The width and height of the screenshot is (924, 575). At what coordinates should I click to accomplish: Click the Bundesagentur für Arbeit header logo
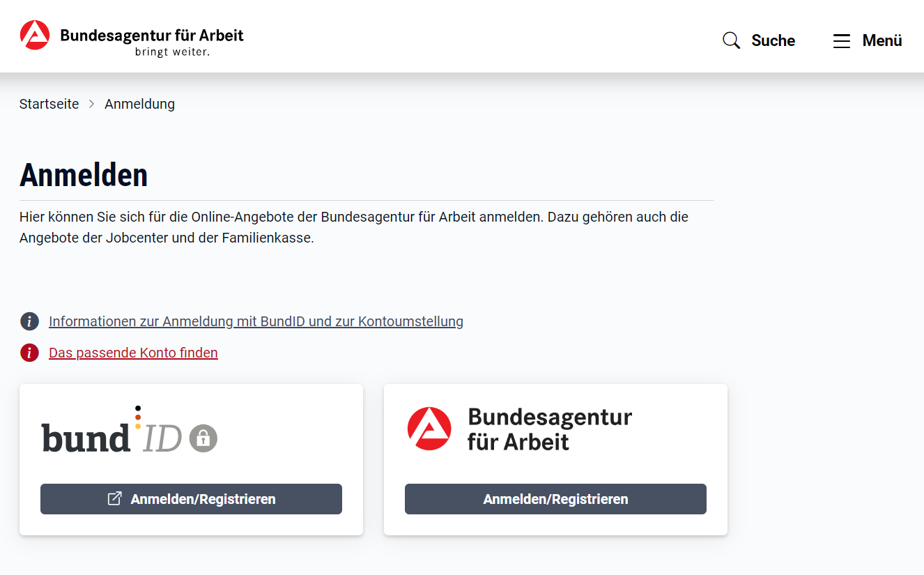point(132,38)
